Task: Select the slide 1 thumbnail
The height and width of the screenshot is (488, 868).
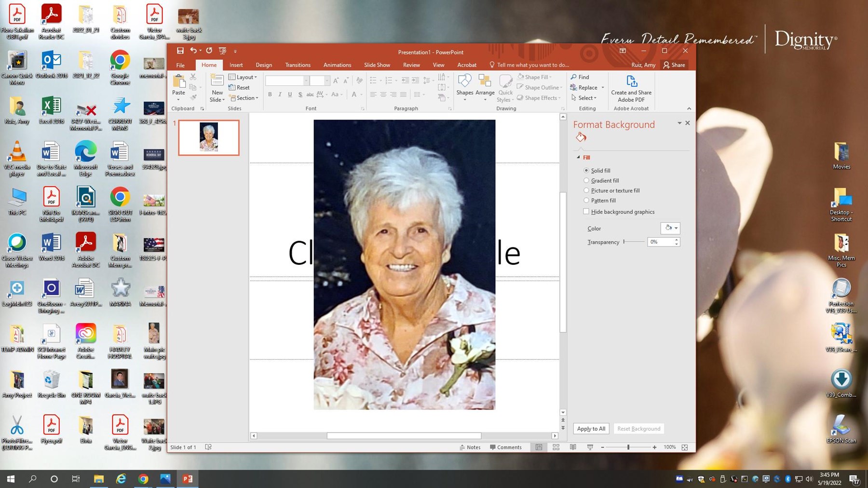Action: (208, 137)
